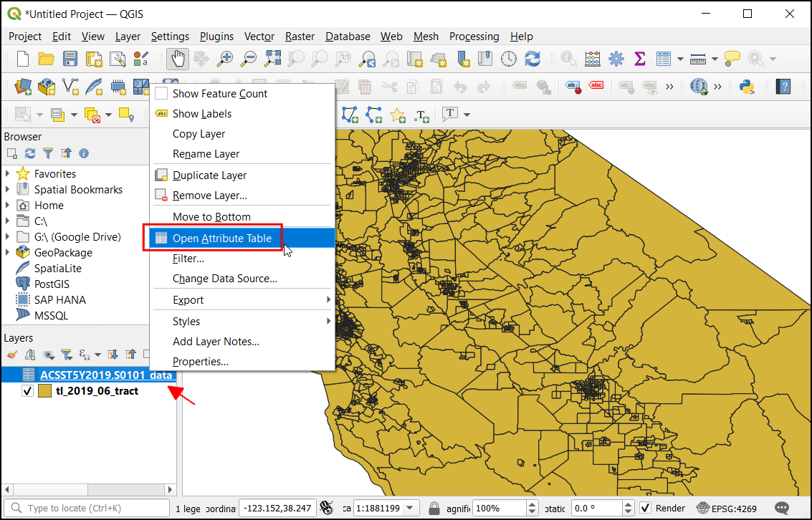Viewport: 812px width, 520px height.
Task: Click the Save Project floppy disk icon
Action: 70,59
